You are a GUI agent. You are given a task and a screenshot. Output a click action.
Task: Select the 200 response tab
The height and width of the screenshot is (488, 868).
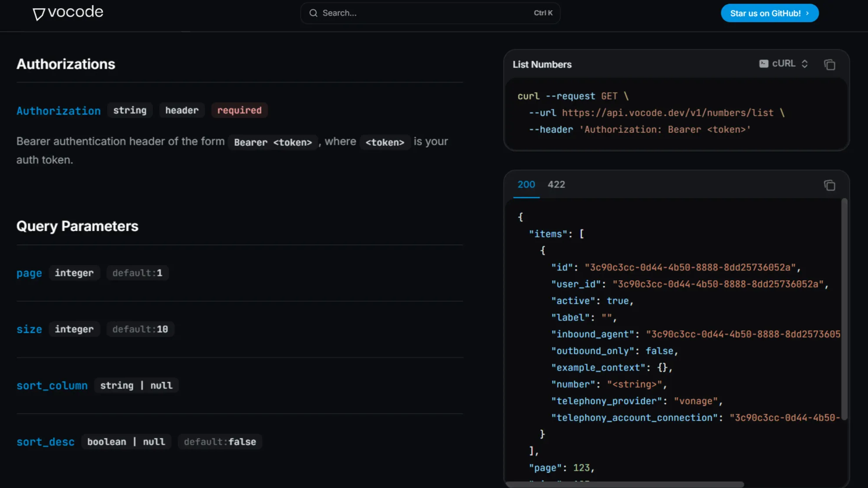click(x=526, y=184)
